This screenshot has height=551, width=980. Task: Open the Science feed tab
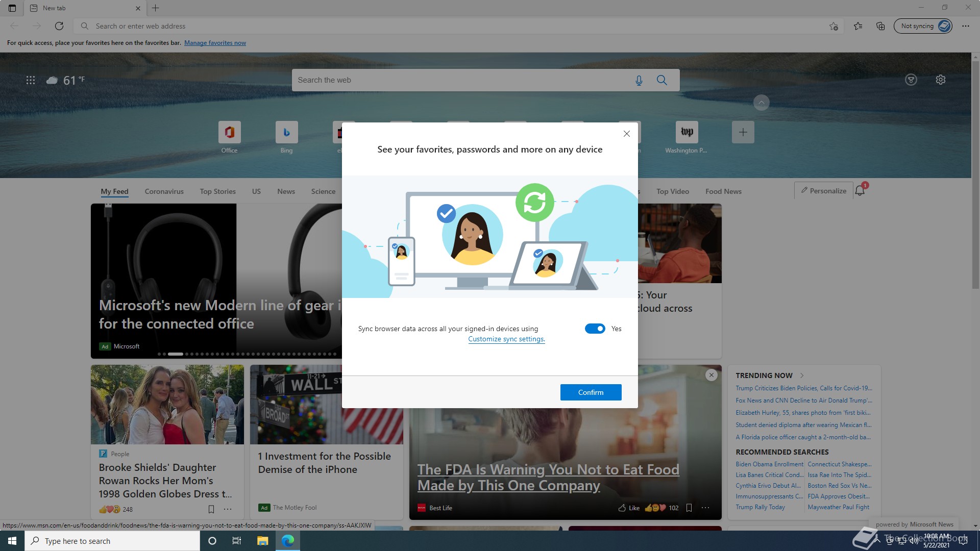pyautogui.click(x=323, y=191)
